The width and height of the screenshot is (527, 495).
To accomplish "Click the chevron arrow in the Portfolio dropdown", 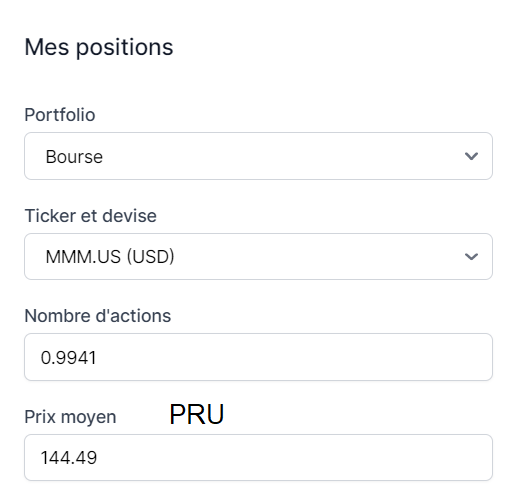I will tap(471, 156).
